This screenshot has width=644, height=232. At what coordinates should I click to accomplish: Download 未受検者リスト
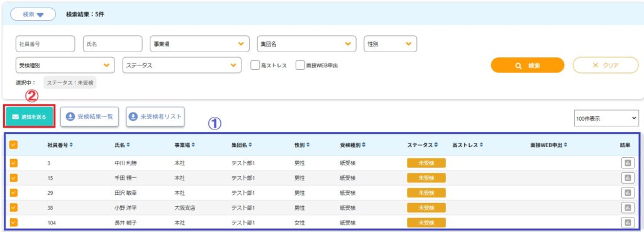pyautogui.click(x=155, y=117)
